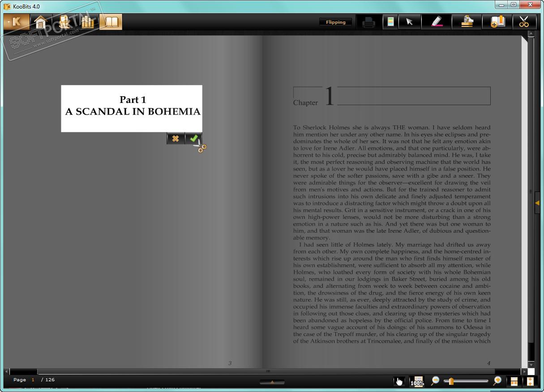Maximize the KooBits window

point(513,5)
